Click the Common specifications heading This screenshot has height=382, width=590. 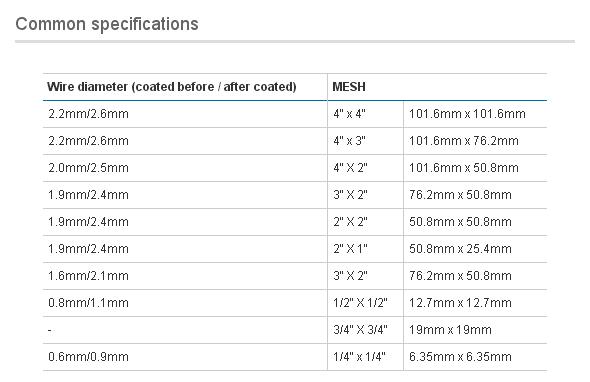pos(107,24)
